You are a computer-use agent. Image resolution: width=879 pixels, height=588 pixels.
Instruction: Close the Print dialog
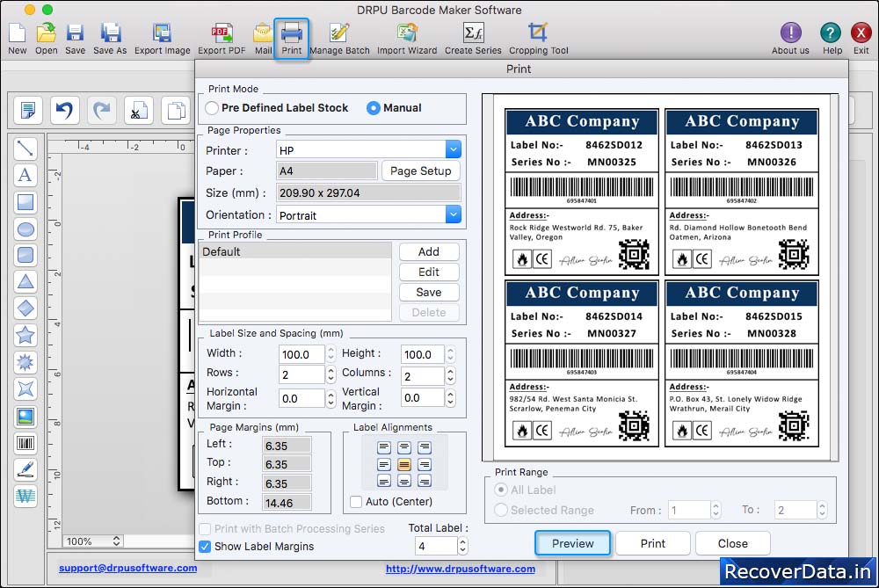click(x=732, y=543)
